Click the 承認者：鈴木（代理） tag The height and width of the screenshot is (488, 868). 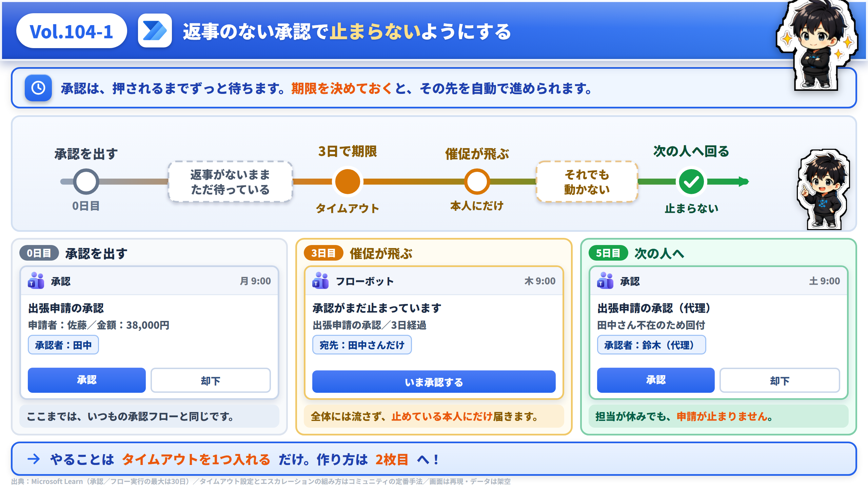(x=651, y=345)
